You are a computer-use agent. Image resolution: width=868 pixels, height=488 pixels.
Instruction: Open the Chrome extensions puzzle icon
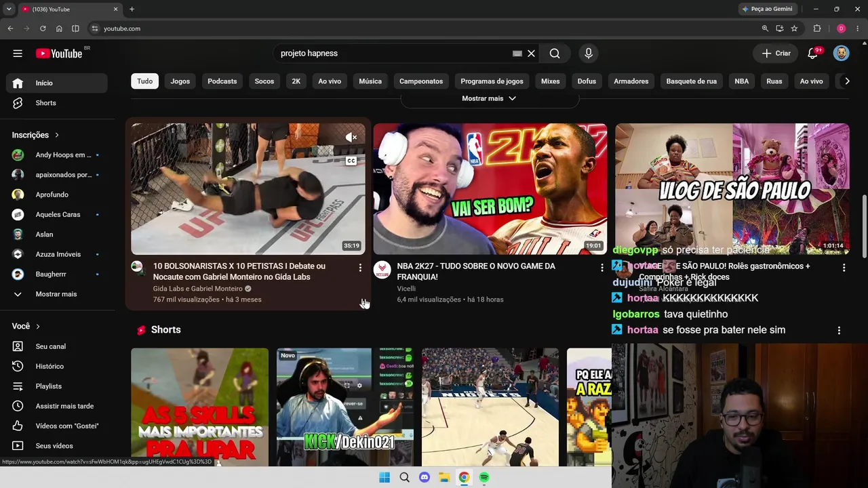(817, 28)
